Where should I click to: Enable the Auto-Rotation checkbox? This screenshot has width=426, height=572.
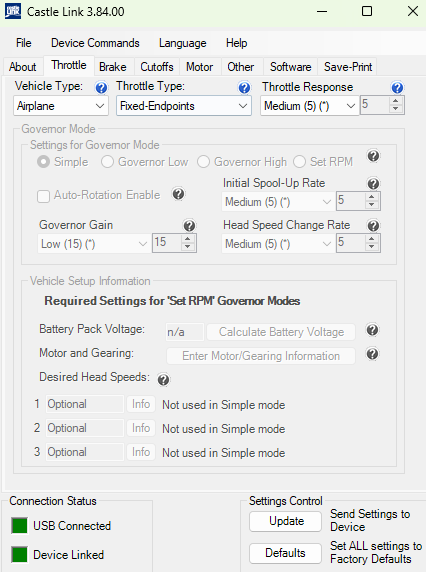tap(43, 196)
